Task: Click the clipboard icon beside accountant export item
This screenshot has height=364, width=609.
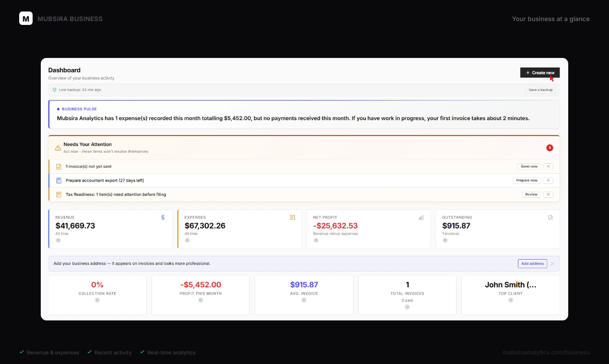Action: [x=59, y=180]
